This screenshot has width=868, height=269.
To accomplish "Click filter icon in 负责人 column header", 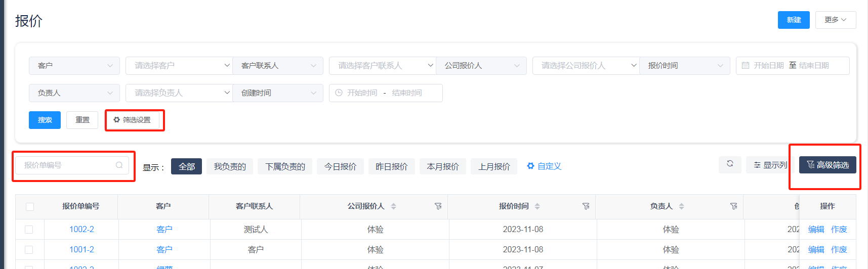I will tap(733, 206).
